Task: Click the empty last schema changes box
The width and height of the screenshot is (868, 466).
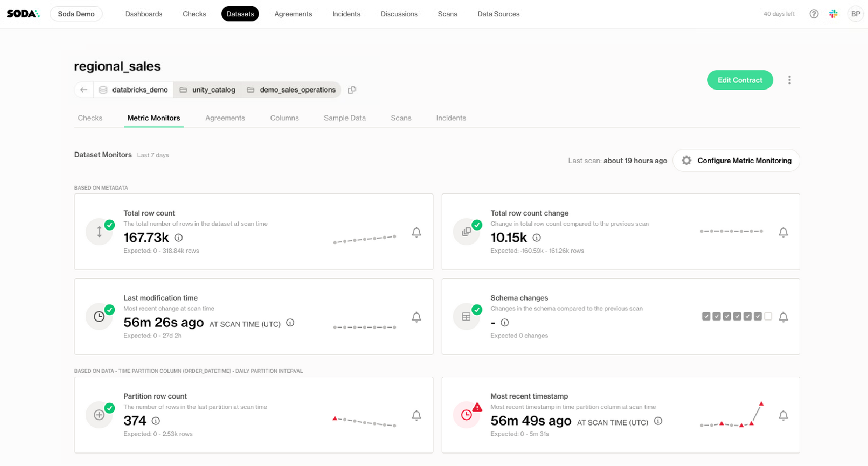Action: pos(769,317)
